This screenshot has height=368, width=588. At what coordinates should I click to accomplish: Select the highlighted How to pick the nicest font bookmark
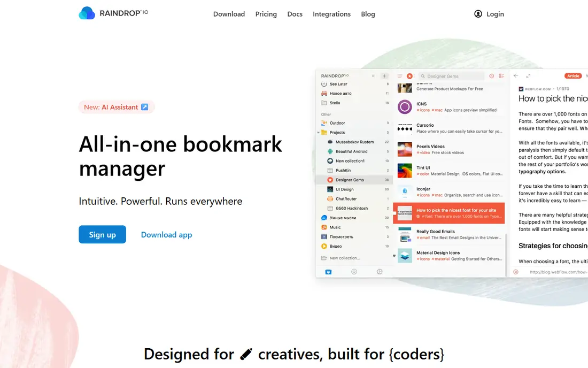449,213
